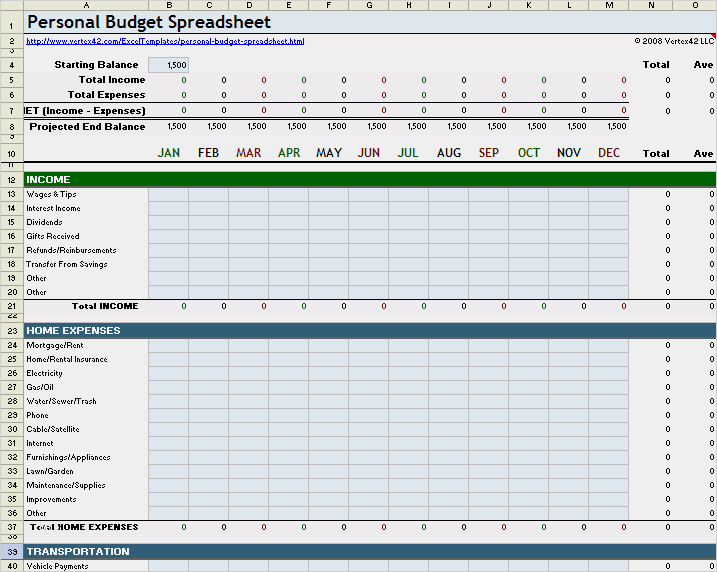717x572 pixels.
Task: Select the column B header
Action: tap(168, 5)
